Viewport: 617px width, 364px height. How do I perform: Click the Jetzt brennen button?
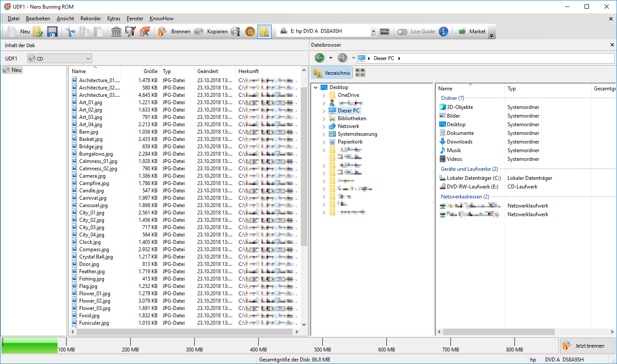(x=588, y=346)
